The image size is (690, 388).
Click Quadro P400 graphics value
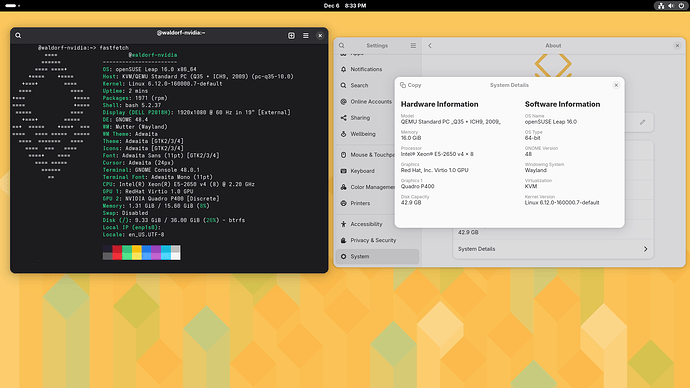pos(418,187)
